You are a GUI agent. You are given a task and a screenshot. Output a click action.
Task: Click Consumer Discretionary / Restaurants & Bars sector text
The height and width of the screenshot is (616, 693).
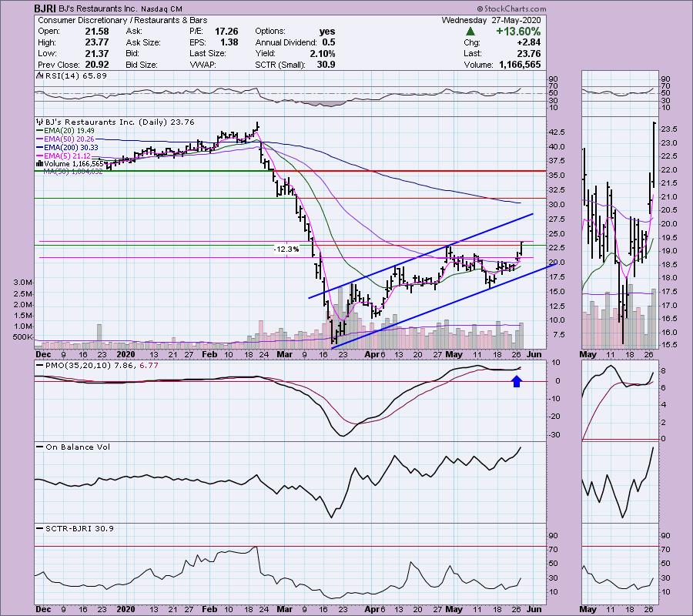(122, 20)
